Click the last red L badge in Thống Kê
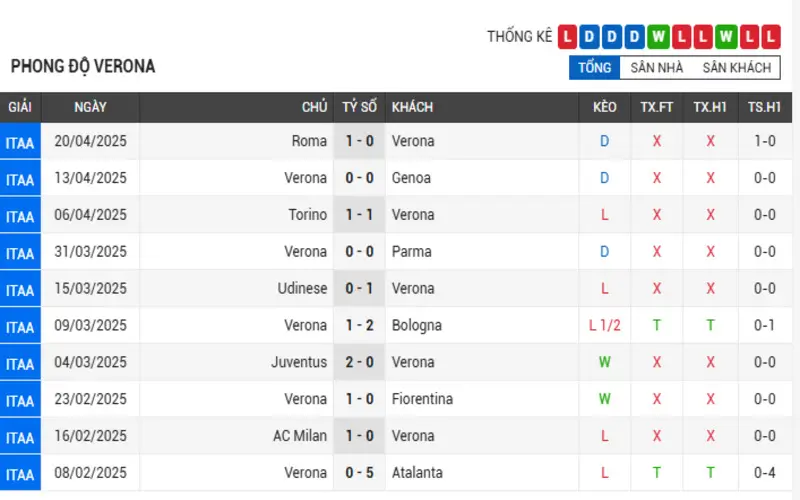 click(x=771, y=37)
